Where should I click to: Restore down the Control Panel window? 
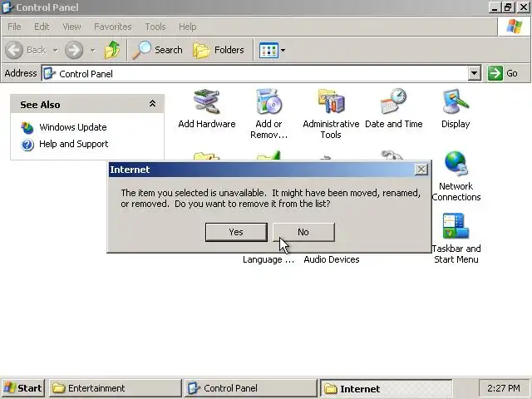(508, 7)
